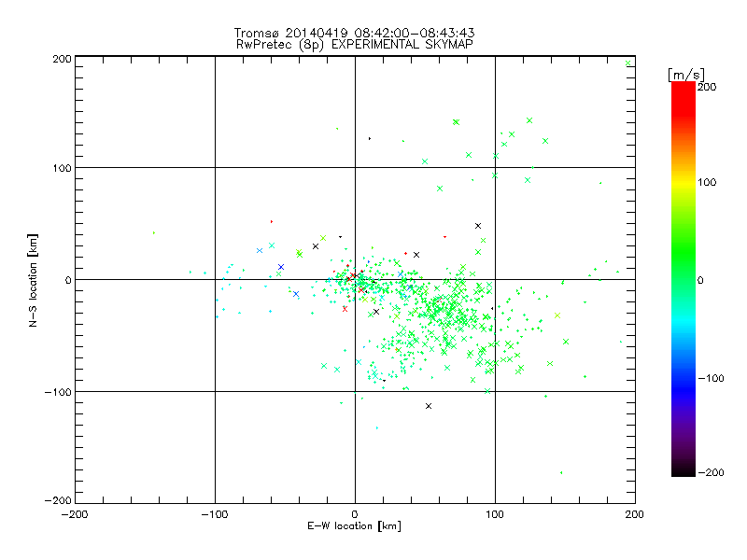Click the -100 tick label on the E-W axis
747x560 pixels.
tap(215, 514)
